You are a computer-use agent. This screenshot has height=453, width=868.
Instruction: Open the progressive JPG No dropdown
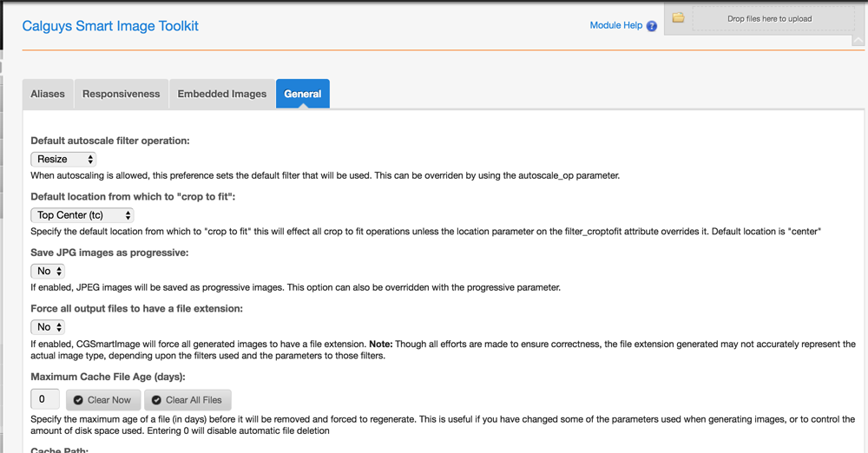pyautogui.click(x=48, y=272)
